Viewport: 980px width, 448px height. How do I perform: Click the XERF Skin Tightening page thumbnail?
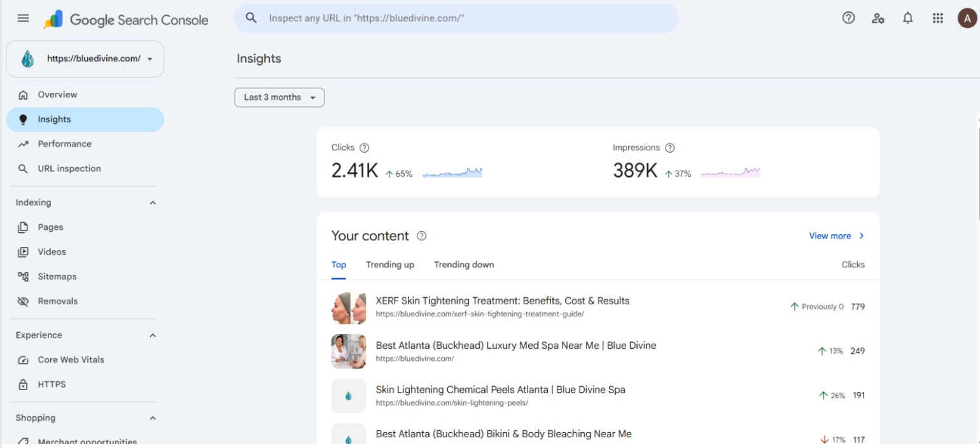pos(349,307)
